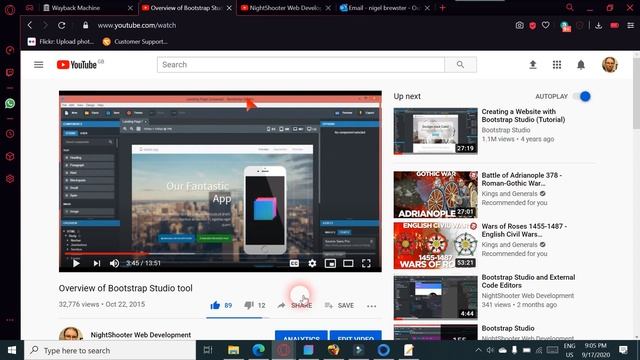Image resolution: width=640 pixels, height=360 pixels.
Task: Open Opera easy setup menu
Action: coord(631,25)
